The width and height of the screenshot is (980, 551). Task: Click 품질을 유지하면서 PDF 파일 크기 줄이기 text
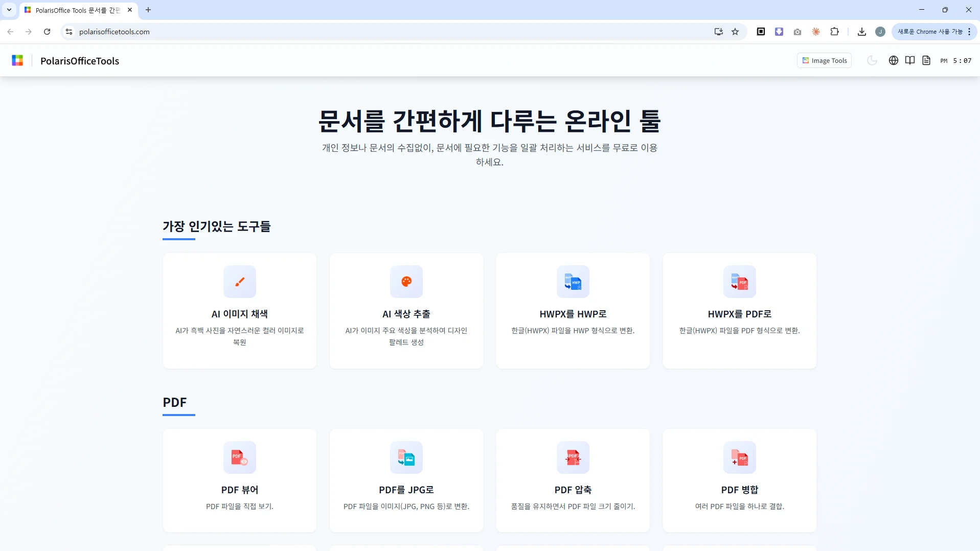click(573, 507)
